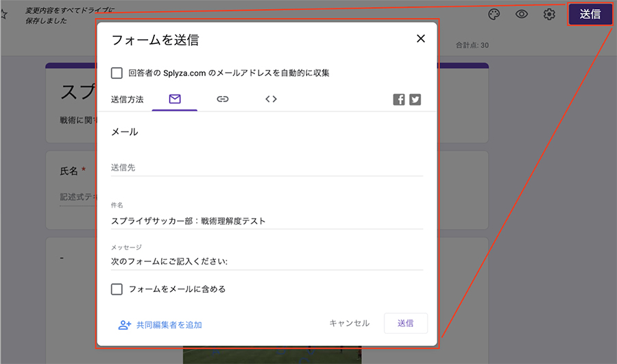
Task: Share the form via Twitter icon
Action: click(415, 99)
